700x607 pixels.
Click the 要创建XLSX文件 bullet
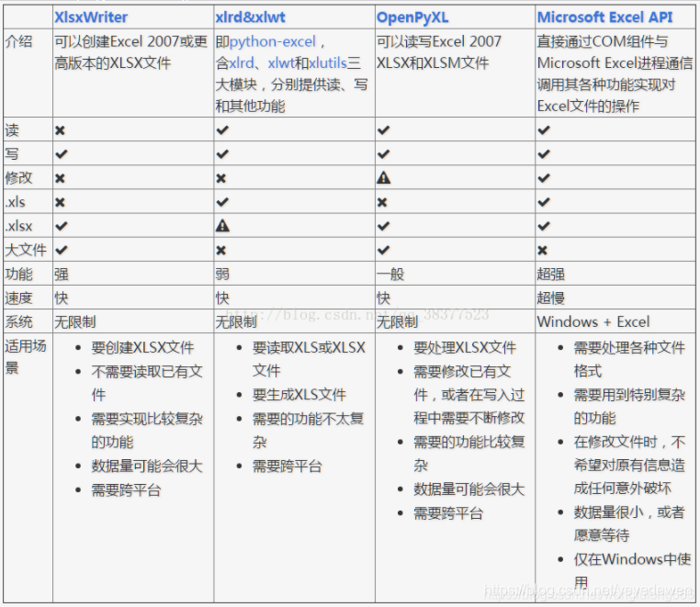[x=143, y=348]
